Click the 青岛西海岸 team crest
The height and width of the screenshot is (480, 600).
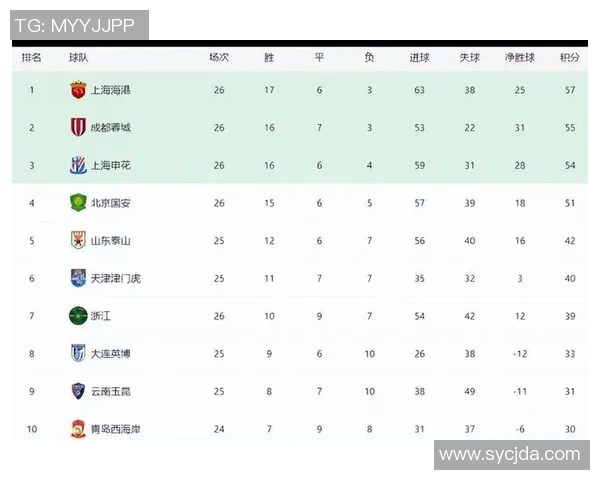pos(78,429)
